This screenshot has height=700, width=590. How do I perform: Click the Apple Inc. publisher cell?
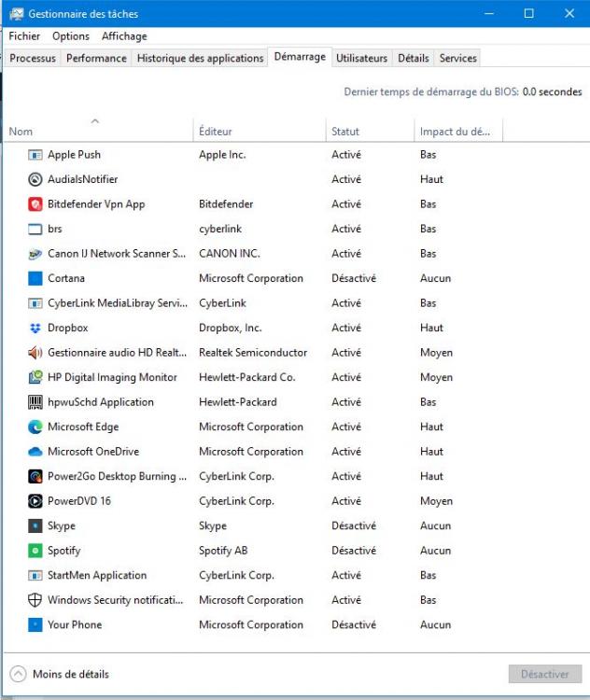(x=222, y=155)
